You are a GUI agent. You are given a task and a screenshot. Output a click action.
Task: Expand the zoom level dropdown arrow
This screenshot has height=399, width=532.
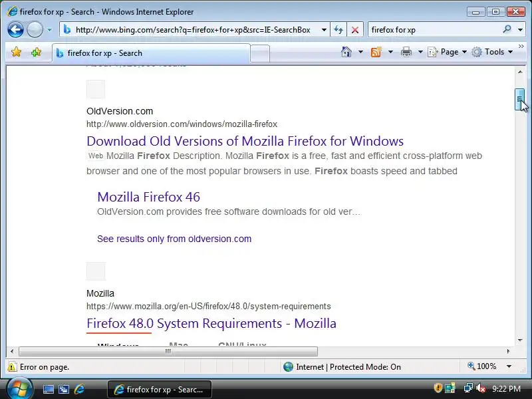coord(509,366)
